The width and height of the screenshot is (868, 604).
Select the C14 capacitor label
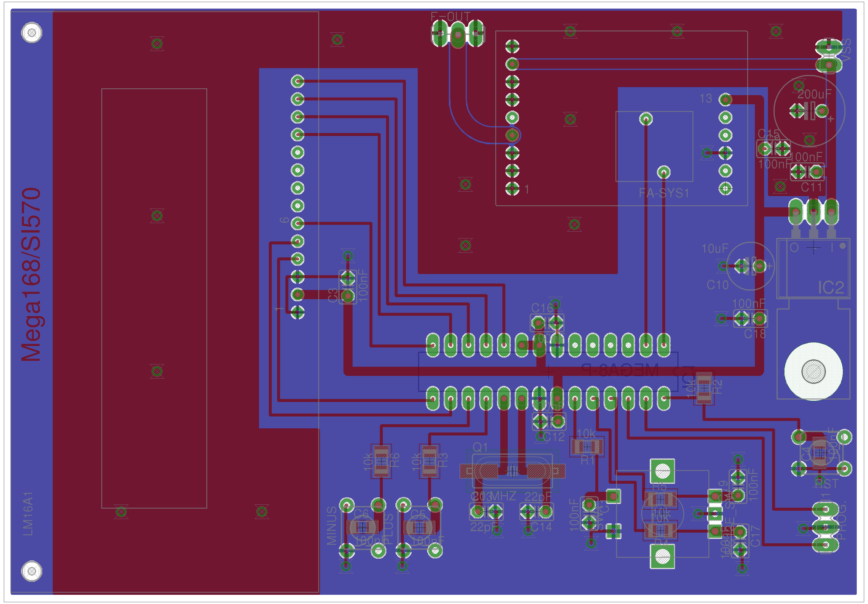(x=541, y=527)
